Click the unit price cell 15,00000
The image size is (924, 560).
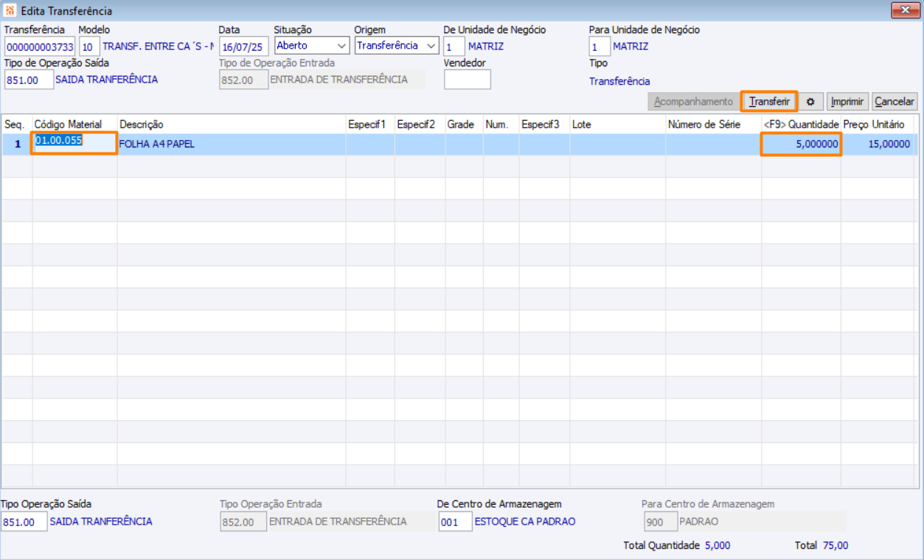point(877,144)
